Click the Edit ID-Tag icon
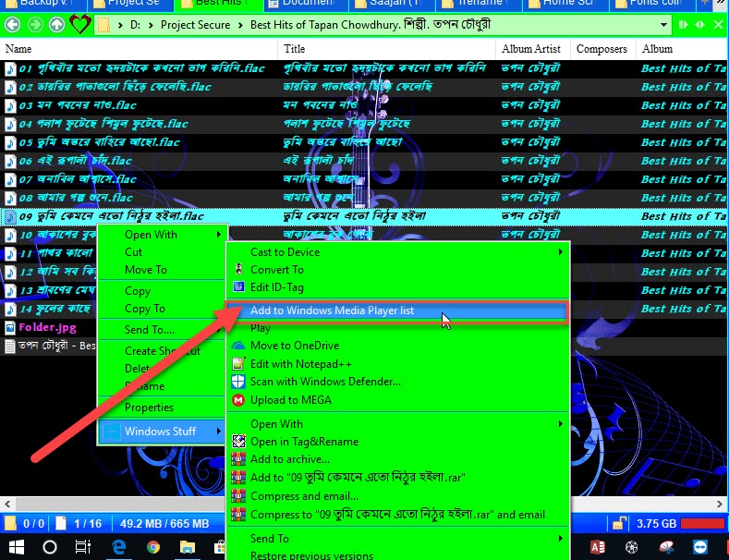 (238, 287)
